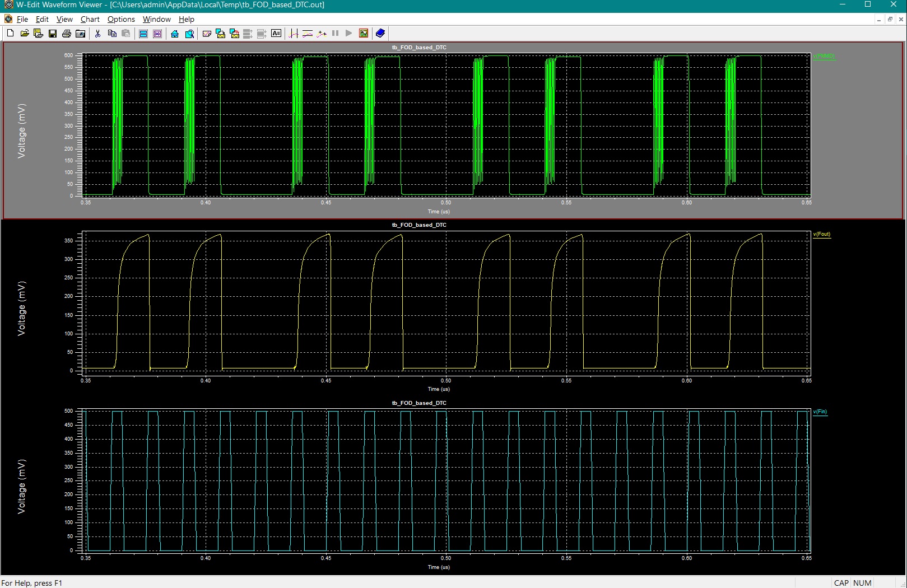The image size is (907, 588).
Task: Select the v(Fout) trace label
Action: tap(821, 234)
